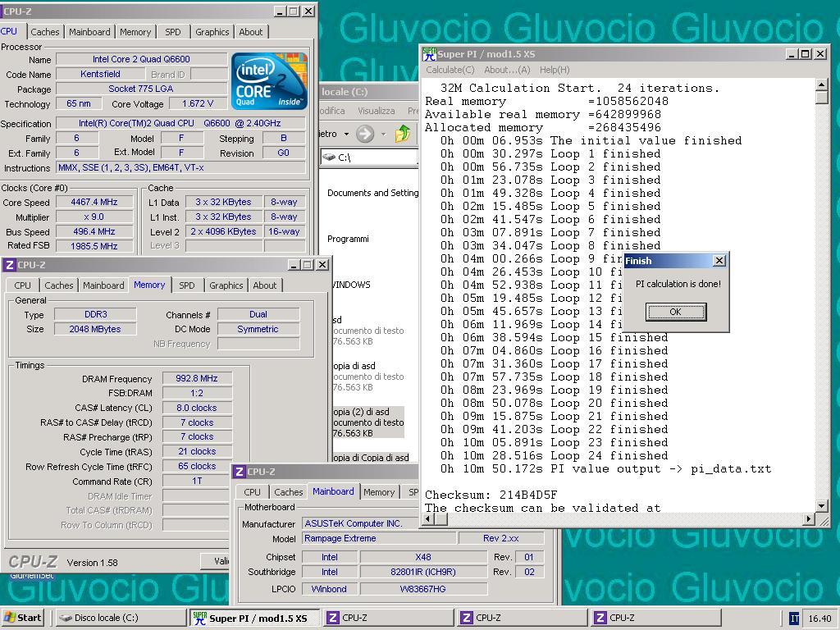Open the Calculate(C) menu in Super PI

pos(450,70)
